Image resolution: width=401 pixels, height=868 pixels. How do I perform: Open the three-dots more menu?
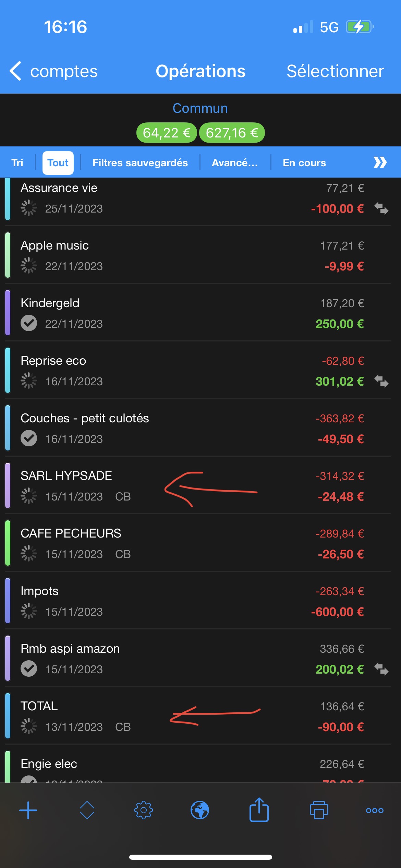click(375, 810)
